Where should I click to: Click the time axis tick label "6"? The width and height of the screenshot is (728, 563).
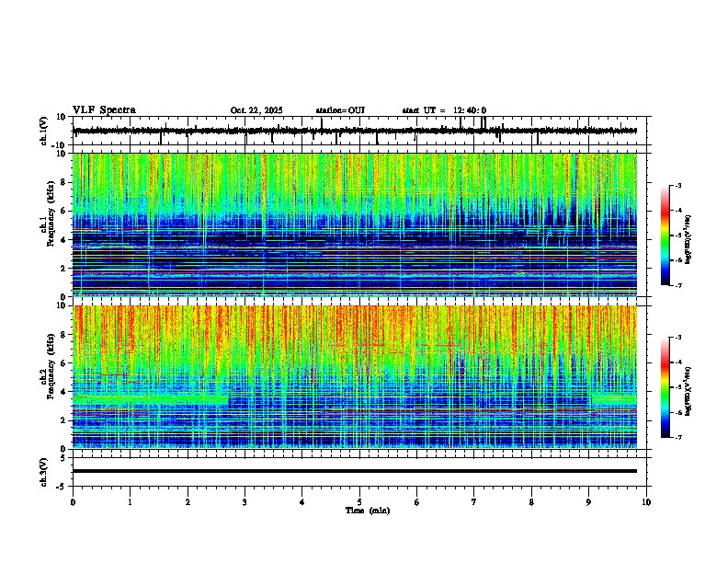coord(416,502)
